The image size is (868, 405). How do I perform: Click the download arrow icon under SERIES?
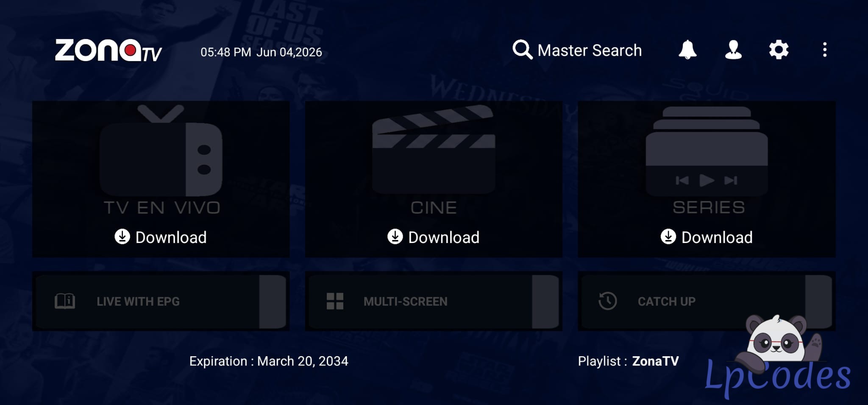[x=668, y=237]
